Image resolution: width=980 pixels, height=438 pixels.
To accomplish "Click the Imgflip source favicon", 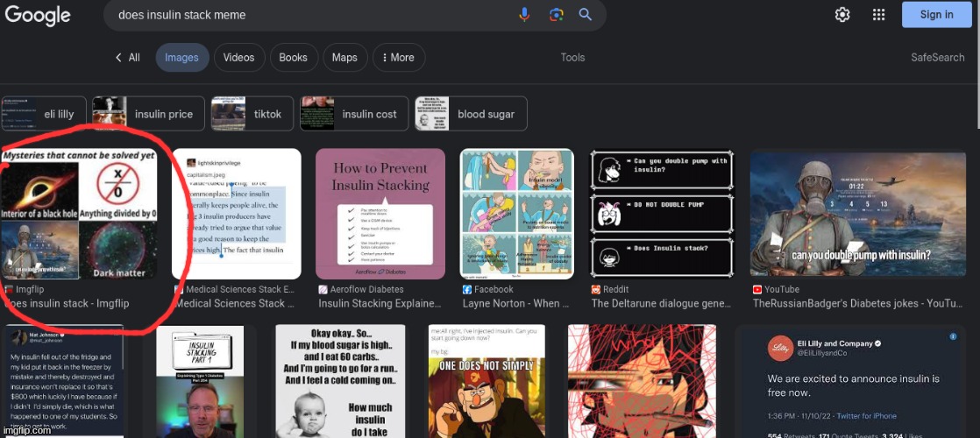I will click(9, 290).
